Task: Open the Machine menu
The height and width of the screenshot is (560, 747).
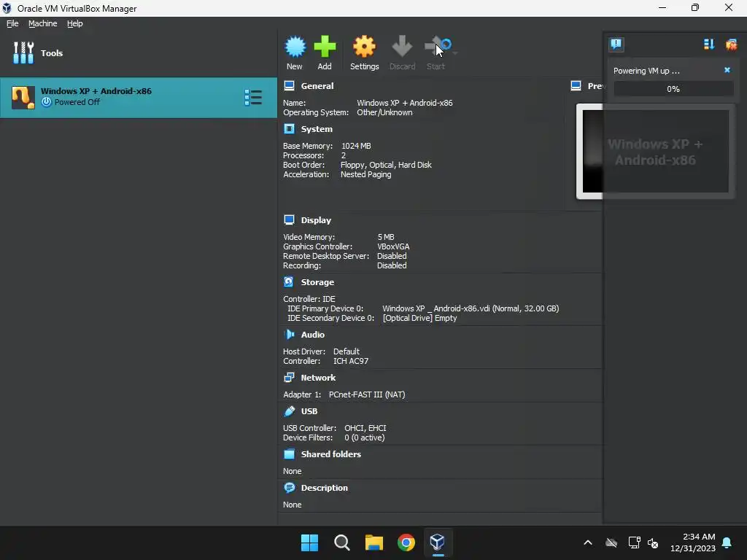Action: (42, 23)
